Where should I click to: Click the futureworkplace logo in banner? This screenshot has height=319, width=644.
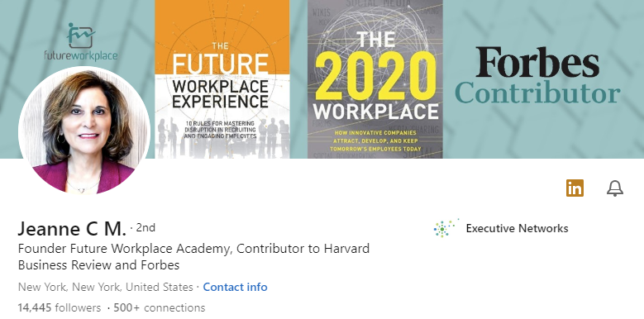click(x=81, y=42)
